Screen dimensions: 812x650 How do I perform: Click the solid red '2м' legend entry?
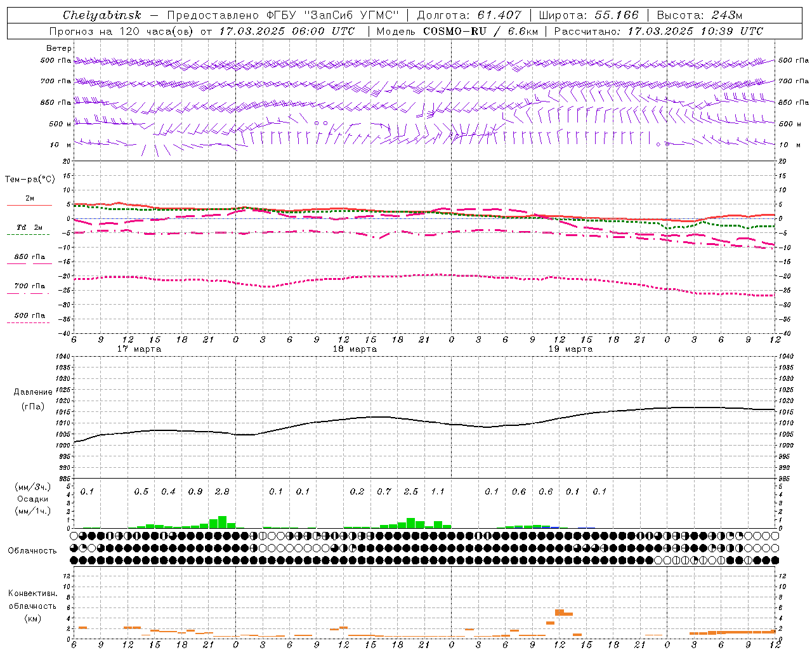pos(29,199)
